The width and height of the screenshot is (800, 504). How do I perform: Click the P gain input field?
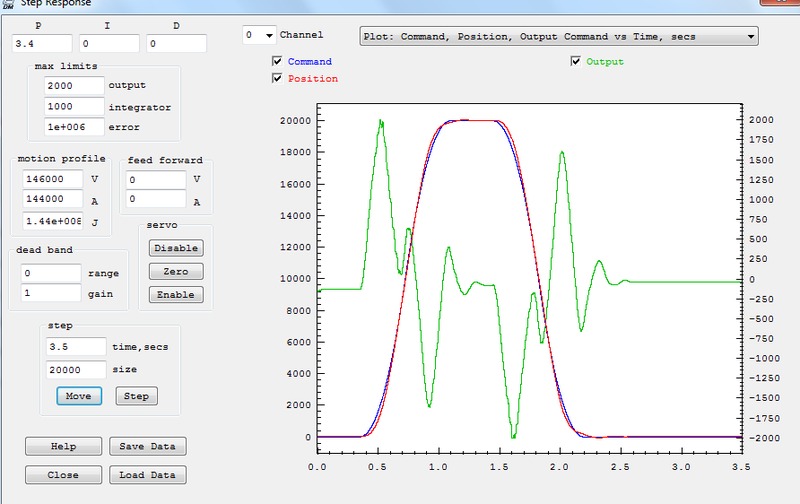[x=43, y=44]
